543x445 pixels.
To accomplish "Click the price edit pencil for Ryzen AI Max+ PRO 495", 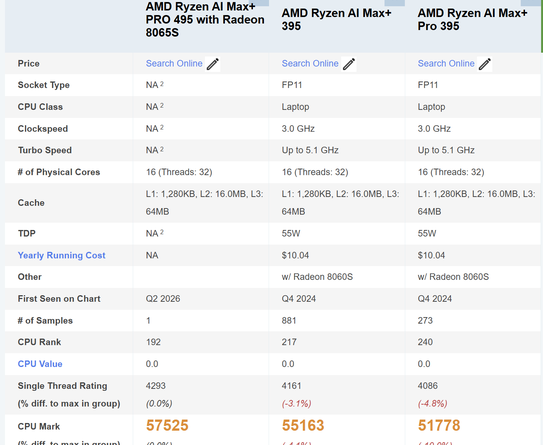I will pos(213,64).
